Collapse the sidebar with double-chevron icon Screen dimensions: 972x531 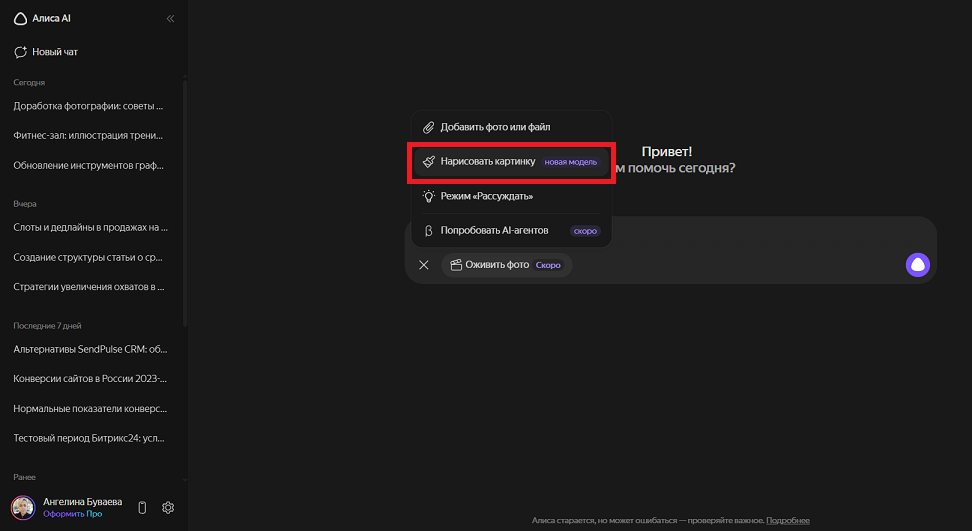[x=170, y=19]
